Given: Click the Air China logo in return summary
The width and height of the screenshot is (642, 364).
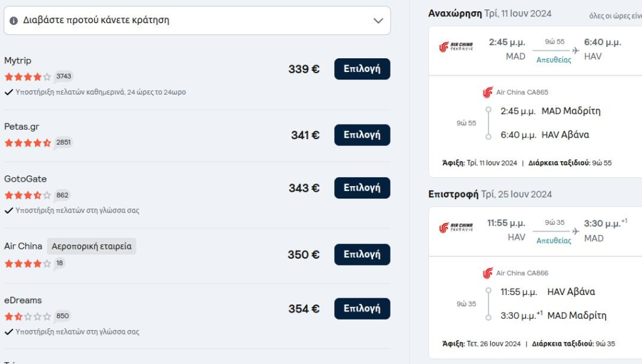Looking at the screenshot, I should tap(456, 227).
